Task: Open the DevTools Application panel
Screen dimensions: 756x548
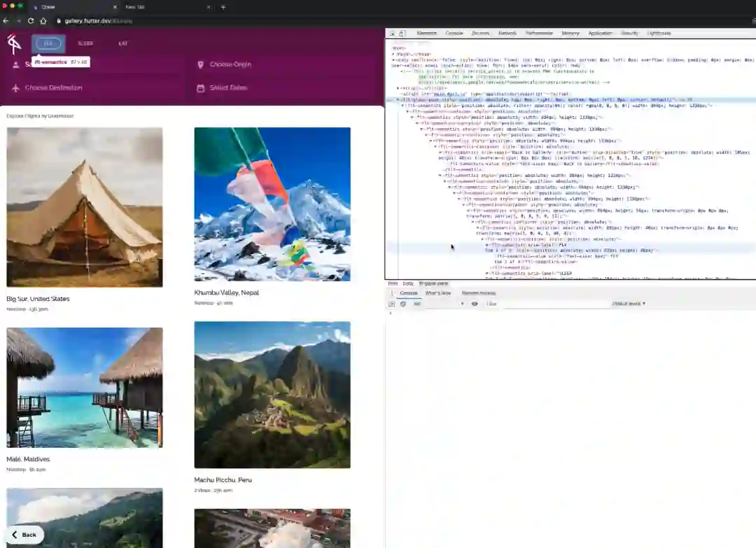Action: tap(601, 34)
